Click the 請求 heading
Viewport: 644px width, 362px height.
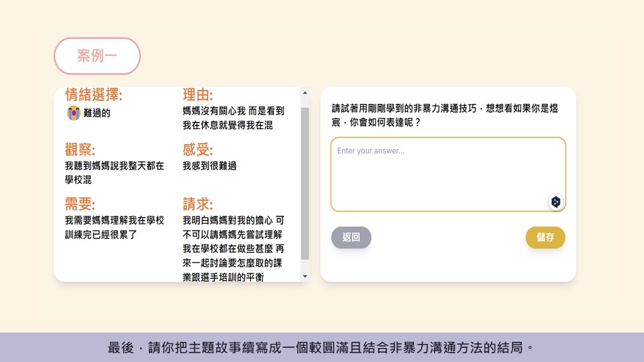198,204
